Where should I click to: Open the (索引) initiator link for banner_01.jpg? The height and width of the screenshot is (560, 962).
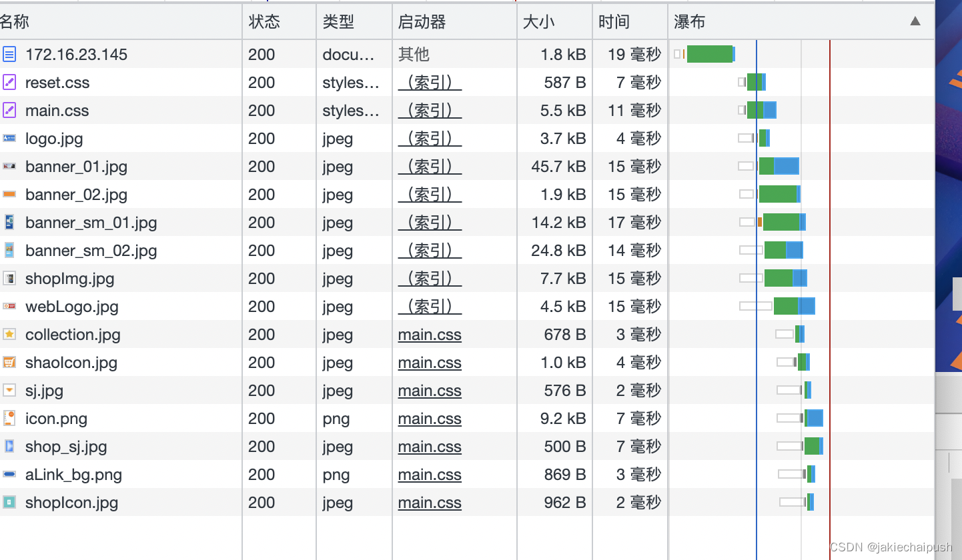pyautogui.click(x=430, y=167)
